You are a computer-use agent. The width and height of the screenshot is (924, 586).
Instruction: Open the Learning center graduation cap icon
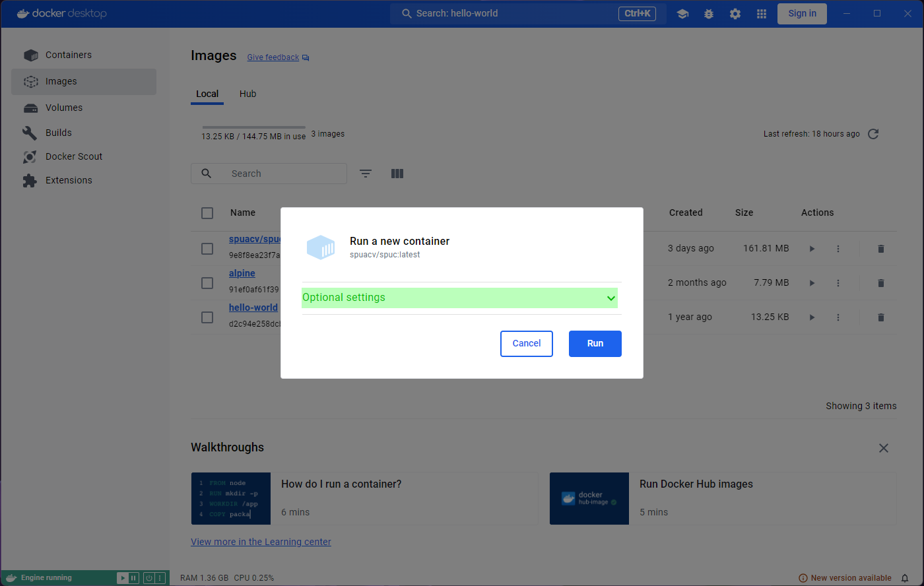682,14
